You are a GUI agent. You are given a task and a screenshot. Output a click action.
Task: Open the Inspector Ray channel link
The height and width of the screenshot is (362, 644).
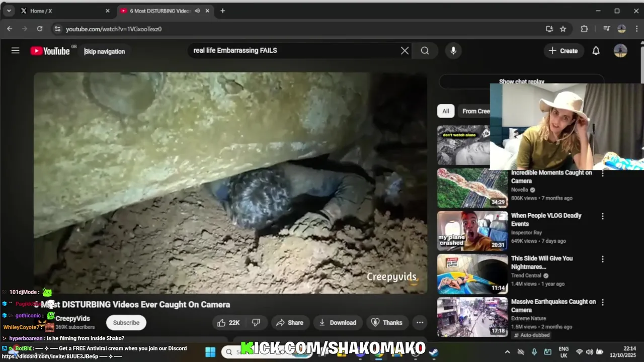pos(526,233)
